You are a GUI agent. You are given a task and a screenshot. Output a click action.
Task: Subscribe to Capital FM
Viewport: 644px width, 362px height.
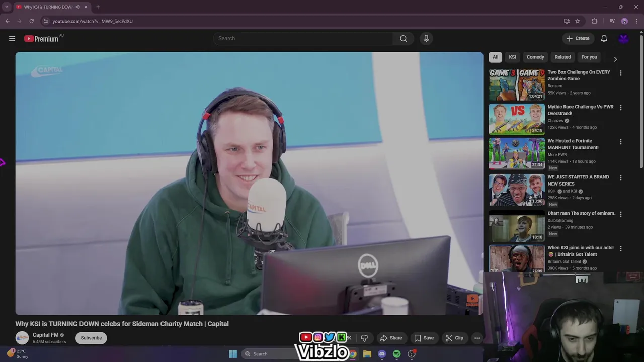click(91, 338)
